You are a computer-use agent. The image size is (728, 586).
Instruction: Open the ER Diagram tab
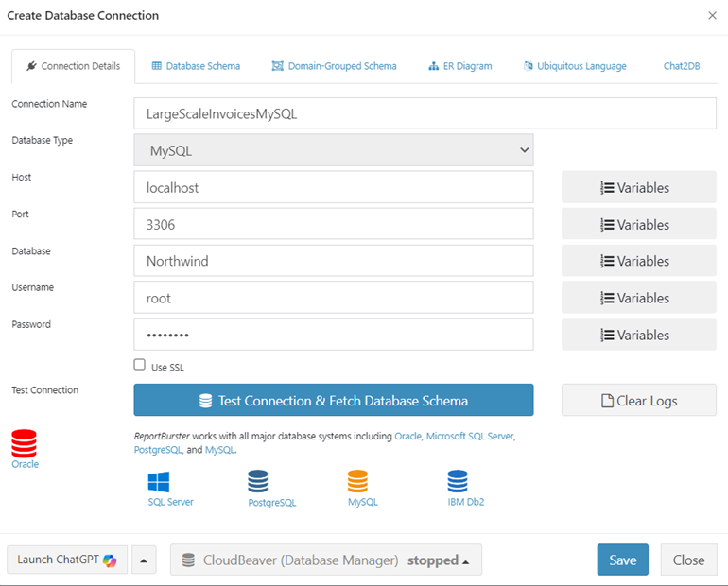pos(459,66)
